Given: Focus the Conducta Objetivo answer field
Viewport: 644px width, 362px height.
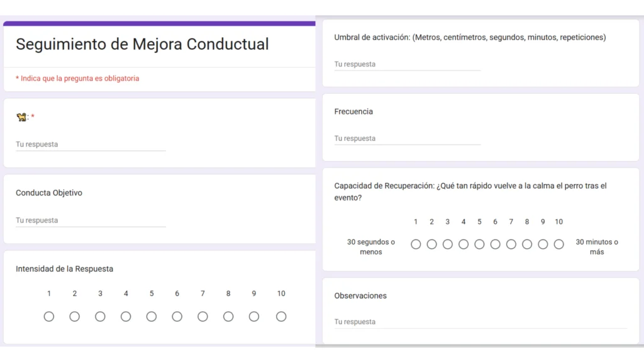Looking at the screenshot, I should 91,221.
